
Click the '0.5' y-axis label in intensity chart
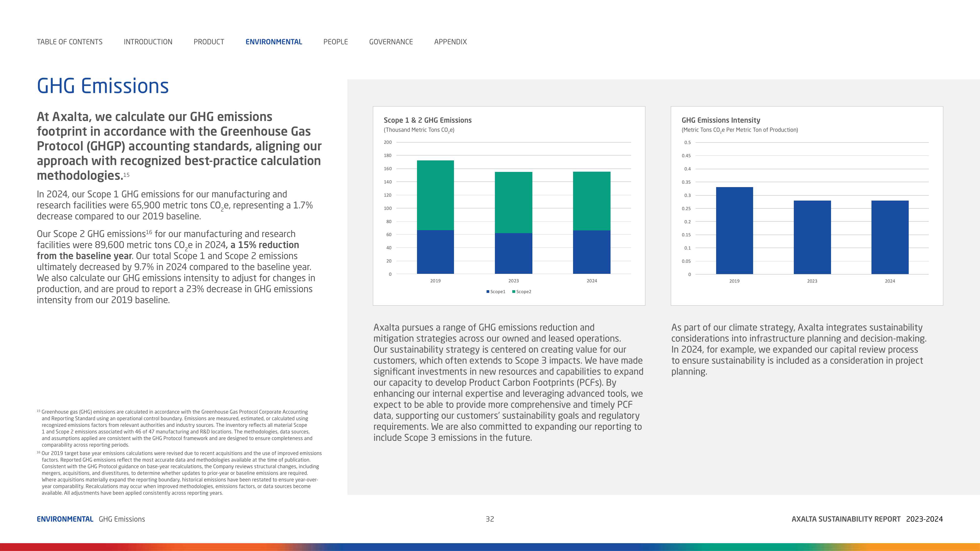pos(687,143)
